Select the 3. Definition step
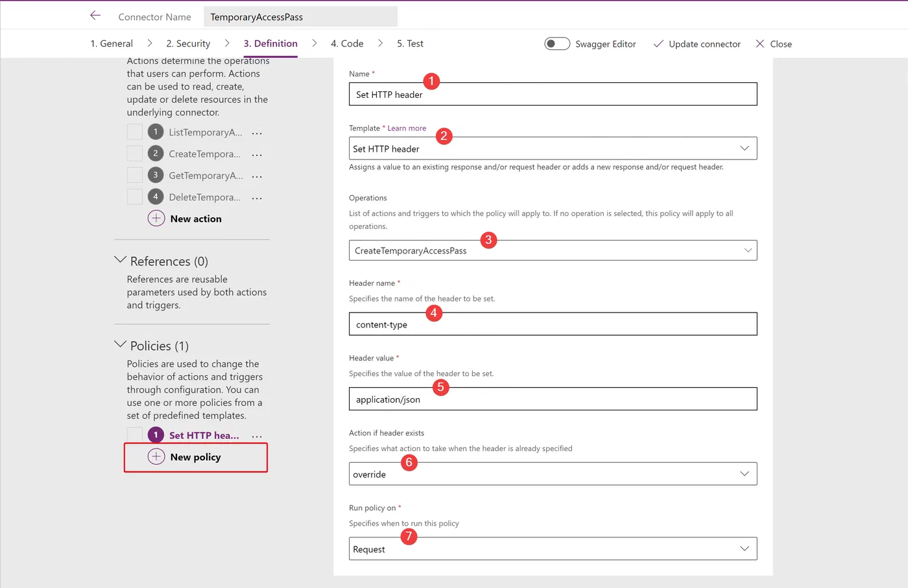This screenshot has height=588, width=908. (x=270, y=43)
